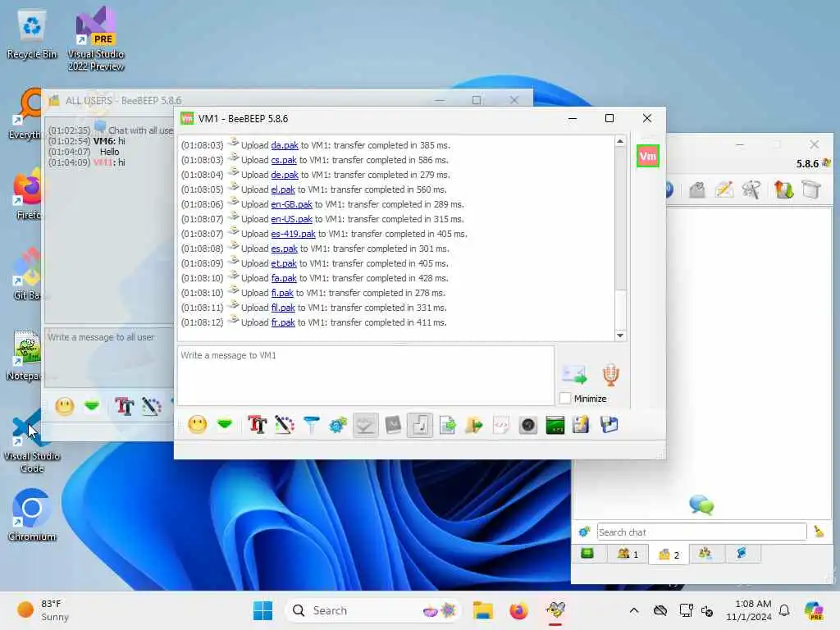
Task: Open the en-US.pak file link
Action: click(x=291, y=219)
